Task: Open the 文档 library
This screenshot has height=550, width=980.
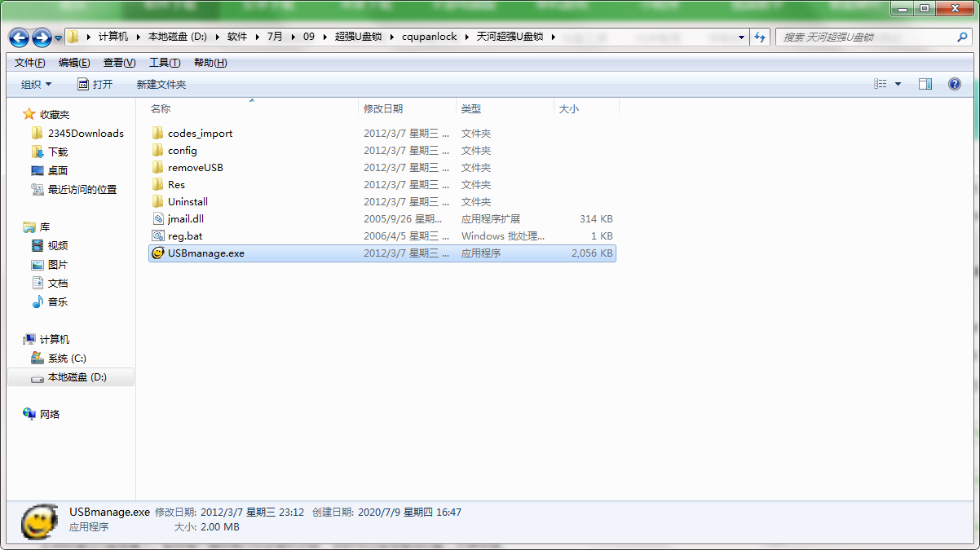Action: pyautogui.click(x=58, y=283)
